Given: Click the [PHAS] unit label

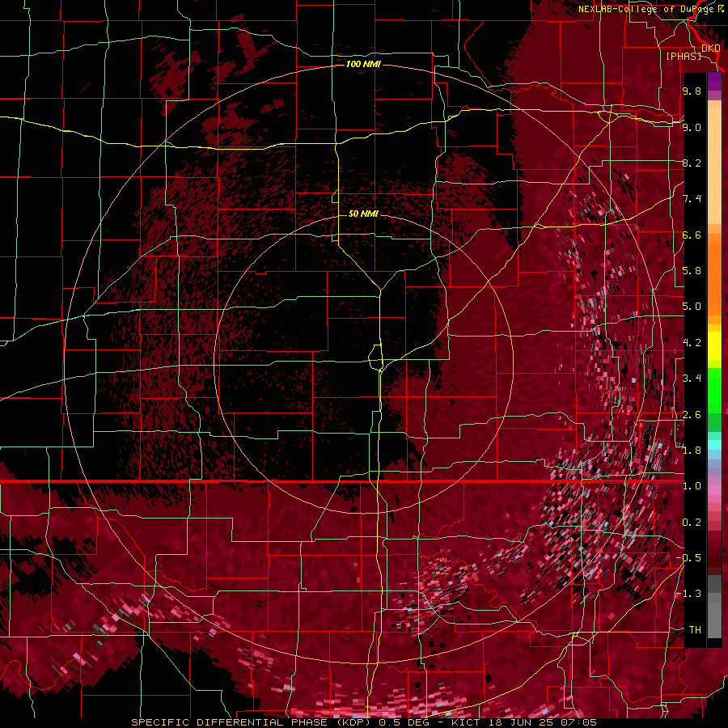Looking at the screenshot, I should 684,56.
